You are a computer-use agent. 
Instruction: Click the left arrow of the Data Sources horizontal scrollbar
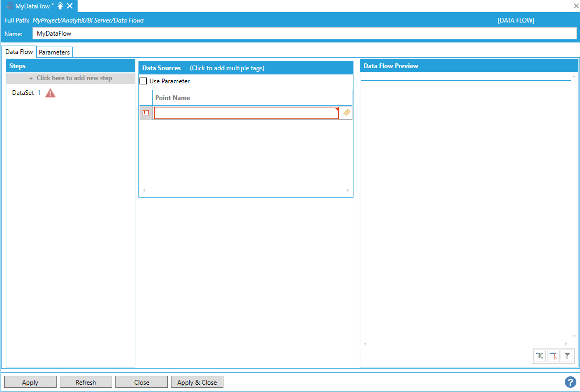pos(144,190)
